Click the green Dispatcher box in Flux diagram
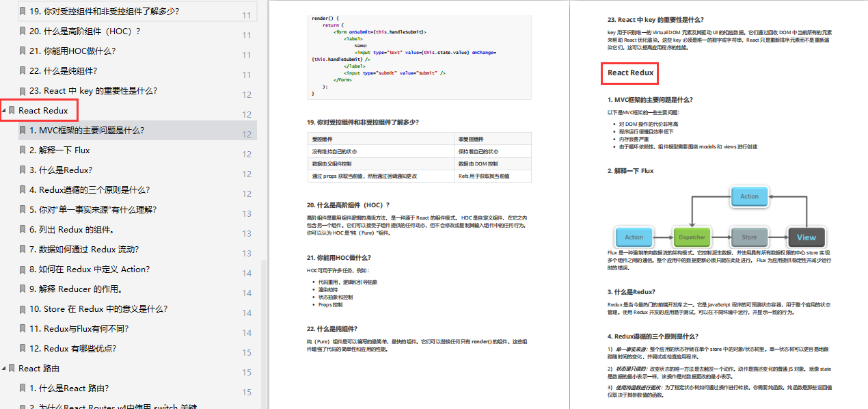The height and width of the screenshot is (409, 868). 692,237
